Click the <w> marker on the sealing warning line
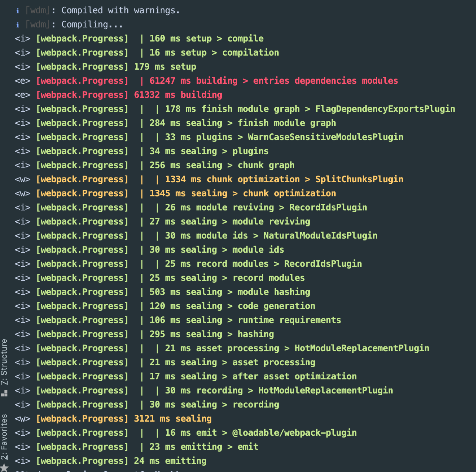The width and height of the screenshot is (476, 472). pos(22,418)
